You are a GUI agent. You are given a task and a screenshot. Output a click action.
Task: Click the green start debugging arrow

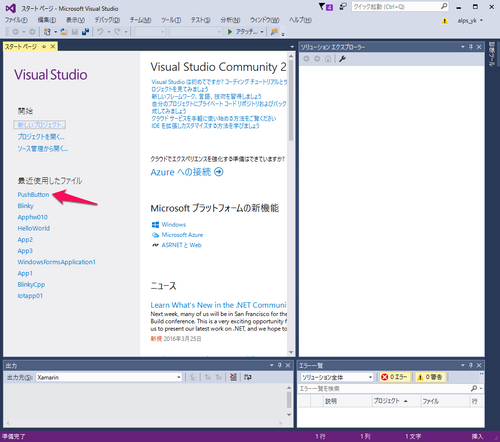[x=230, y=32]
